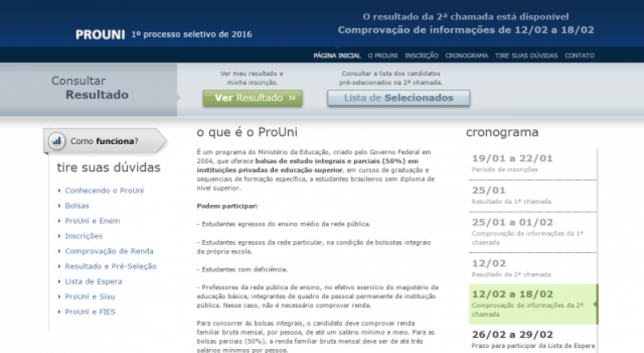Open the O PROUNI menu item

[383, 56]
